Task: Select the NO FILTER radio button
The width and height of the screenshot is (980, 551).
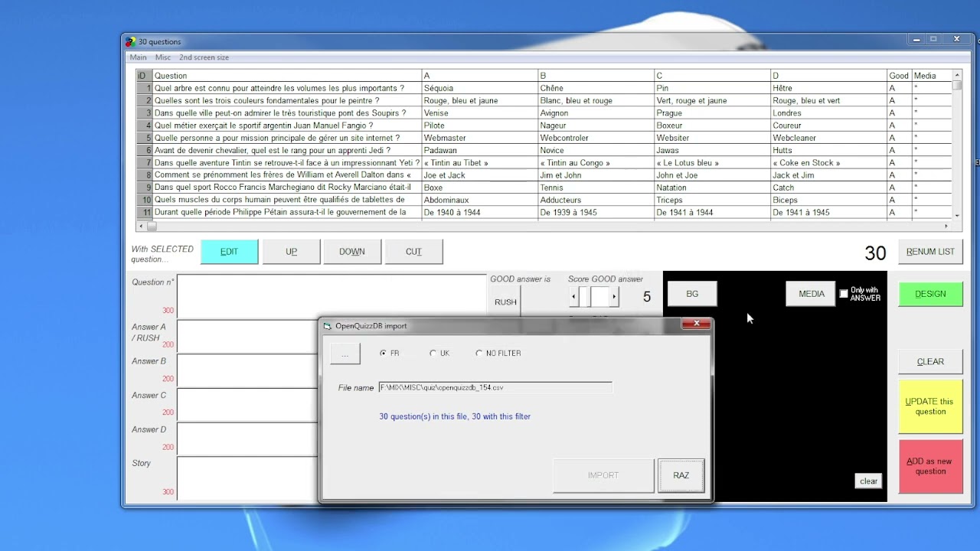Action: (x=479, y=354)
